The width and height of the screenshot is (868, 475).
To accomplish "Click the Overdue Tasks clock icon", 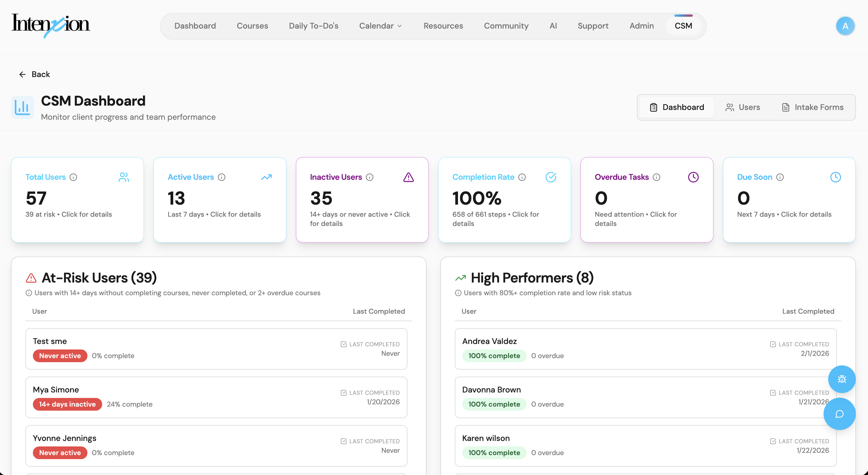I will (x=693, y=177).
